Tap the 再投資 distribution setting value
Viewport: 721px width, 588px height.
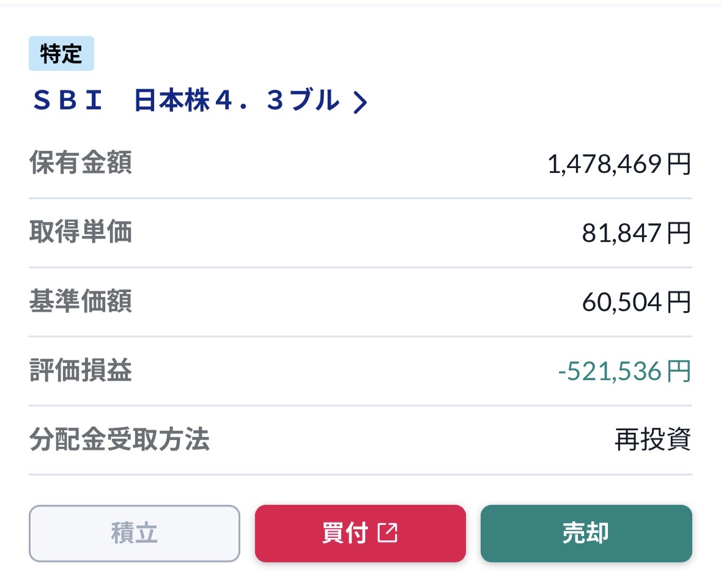click(653, 440)
